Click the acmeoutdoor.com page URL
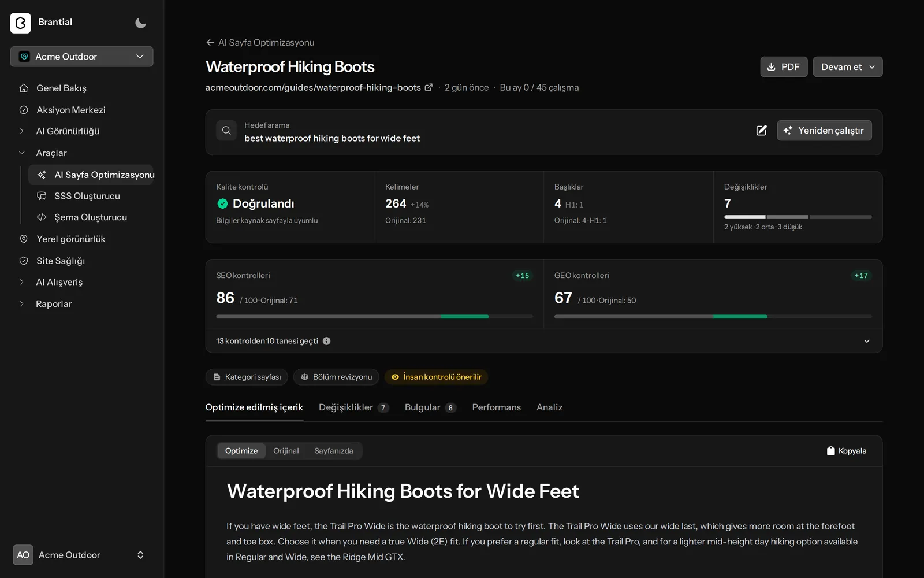 [312, 88]
